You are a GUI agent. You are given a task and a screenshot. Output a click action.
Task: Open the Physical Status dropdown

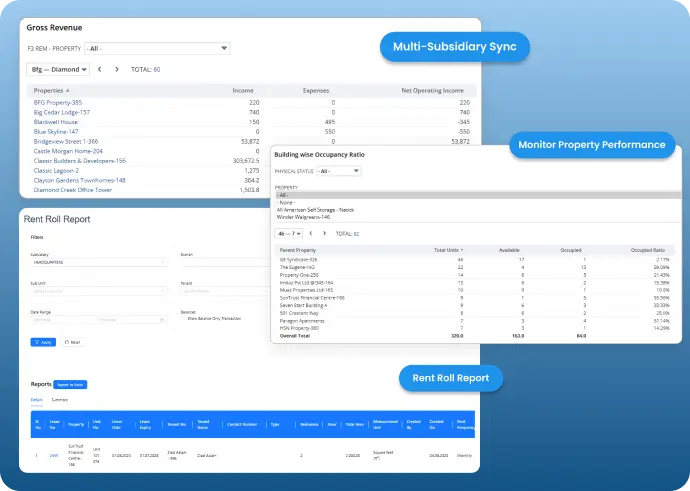tap(339, 171)
